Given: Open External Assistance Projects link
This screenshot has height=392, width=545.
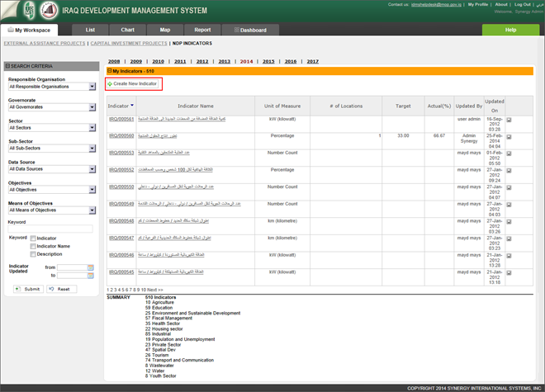Looking at the screenshot, I should click(45, 44).
